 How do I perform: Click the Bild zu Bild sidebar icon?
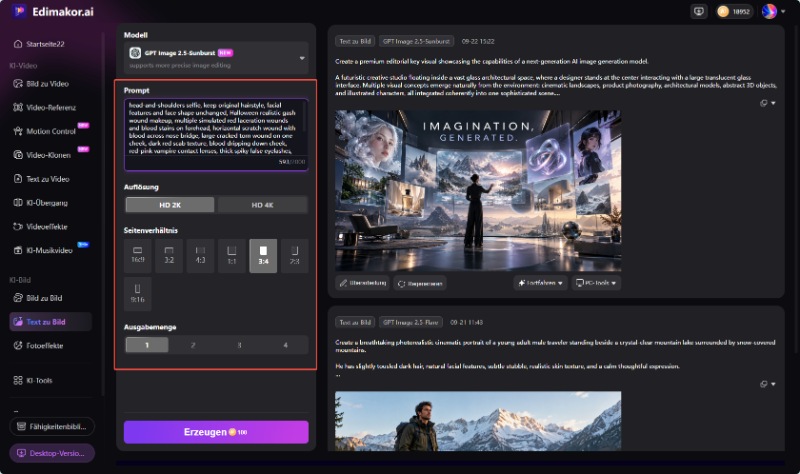18,298
